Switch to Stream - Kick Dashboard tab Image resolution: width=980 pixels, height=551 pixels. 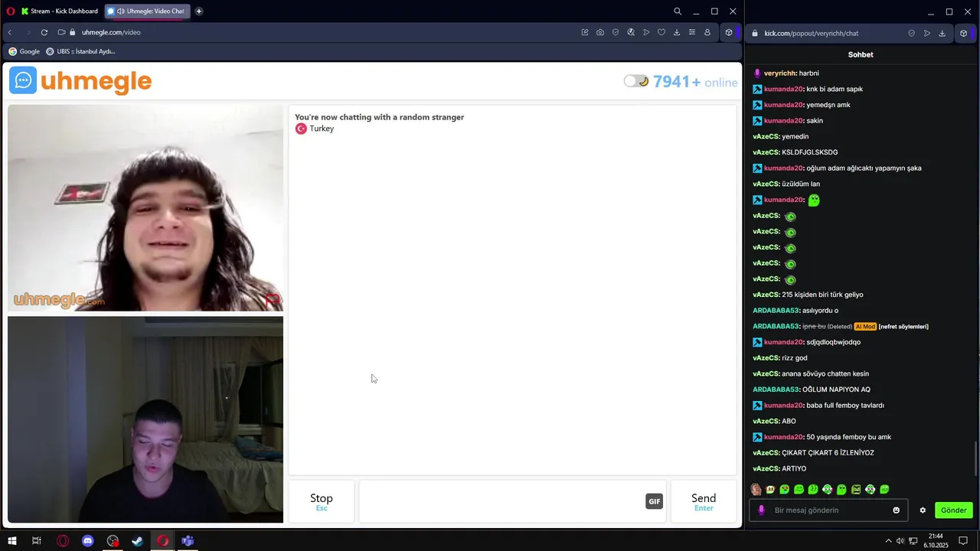click(x=59, y=11)
